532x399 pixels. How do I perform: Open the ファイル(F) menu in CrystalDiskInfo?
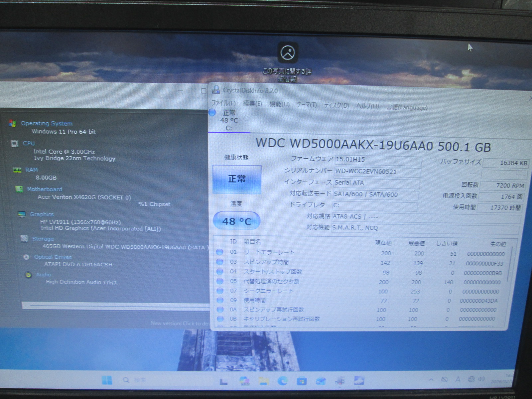tap(223, 103)
